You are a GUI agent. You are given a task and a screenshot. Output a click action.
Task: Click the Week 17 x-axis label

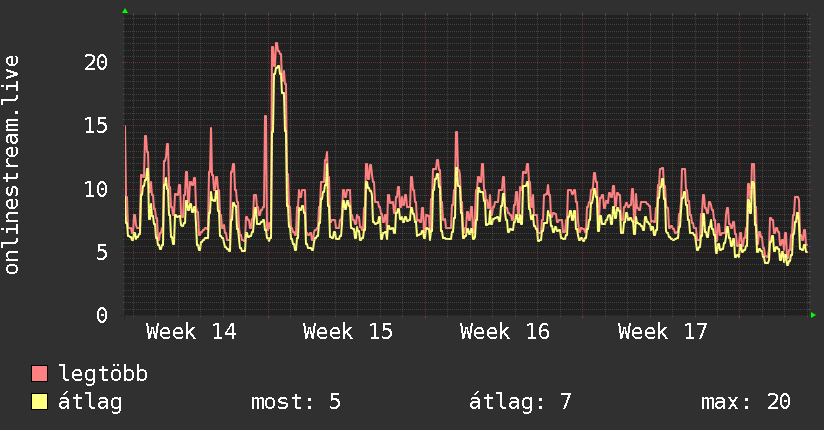pos(663,332)
